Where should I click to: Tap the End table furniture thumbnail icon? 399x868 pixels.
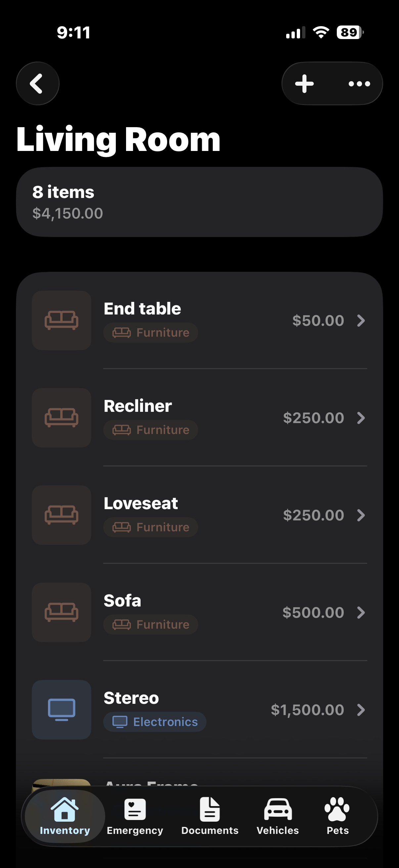coord(62,320)
